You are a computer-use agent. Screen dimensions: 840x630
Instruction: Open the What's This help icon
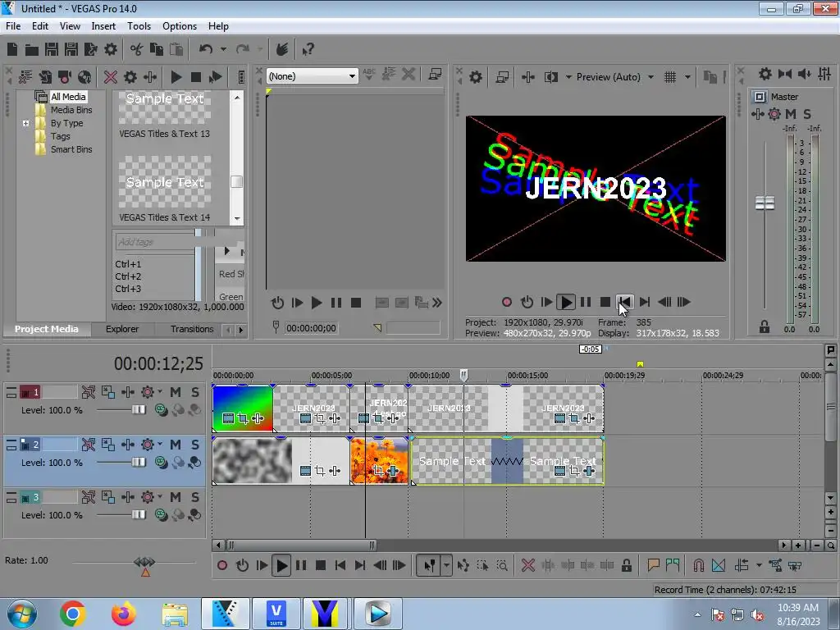tap(308, 49)
